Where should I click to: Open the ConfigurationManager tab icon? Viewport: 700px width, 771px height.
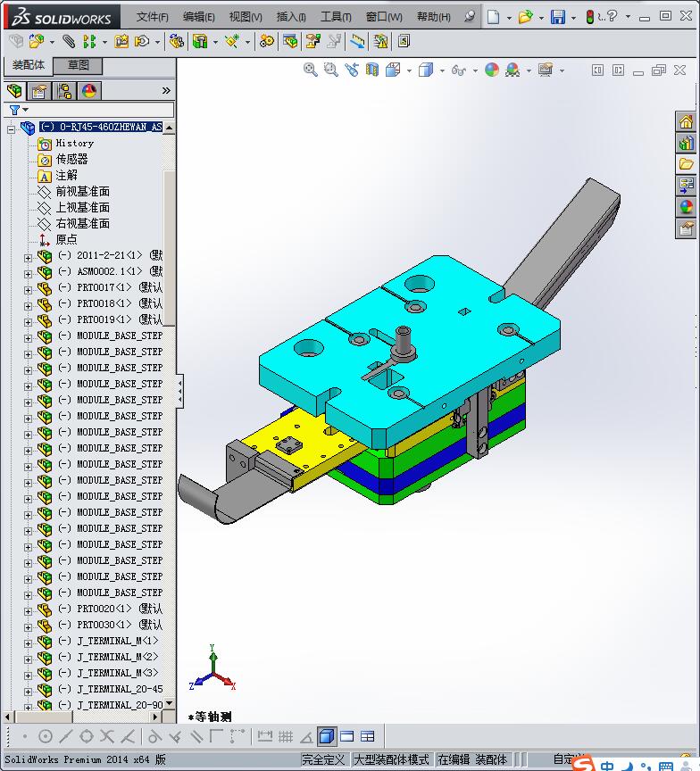point(64,91)
